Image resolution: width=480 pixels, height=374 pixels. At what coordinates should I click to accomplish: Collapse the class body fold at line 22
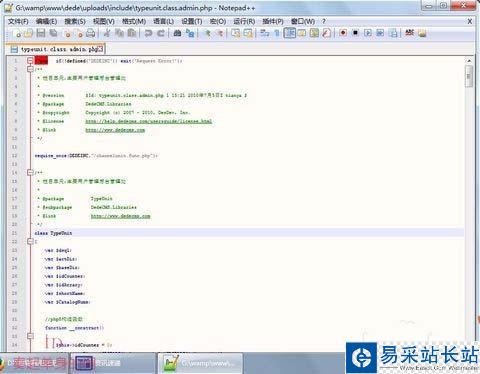tap(30, 241)
